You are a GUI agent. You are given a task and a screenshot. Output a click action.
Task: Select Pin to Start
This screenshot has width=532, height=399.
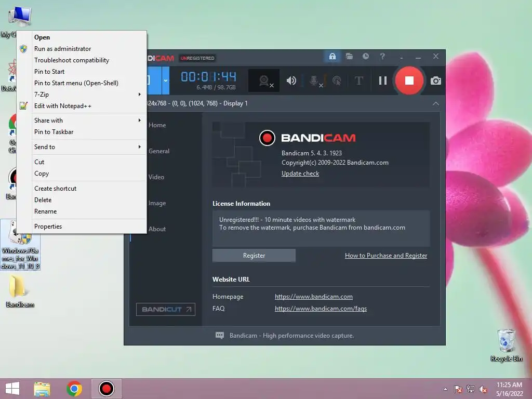click(82, 72)
